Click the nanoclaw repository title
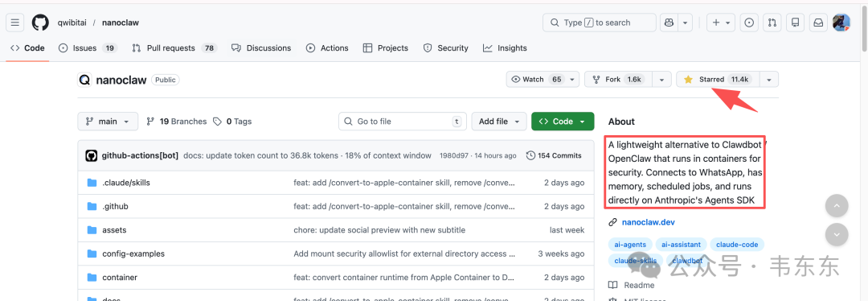Screen dimensions: 868x301 coord(121,80)
